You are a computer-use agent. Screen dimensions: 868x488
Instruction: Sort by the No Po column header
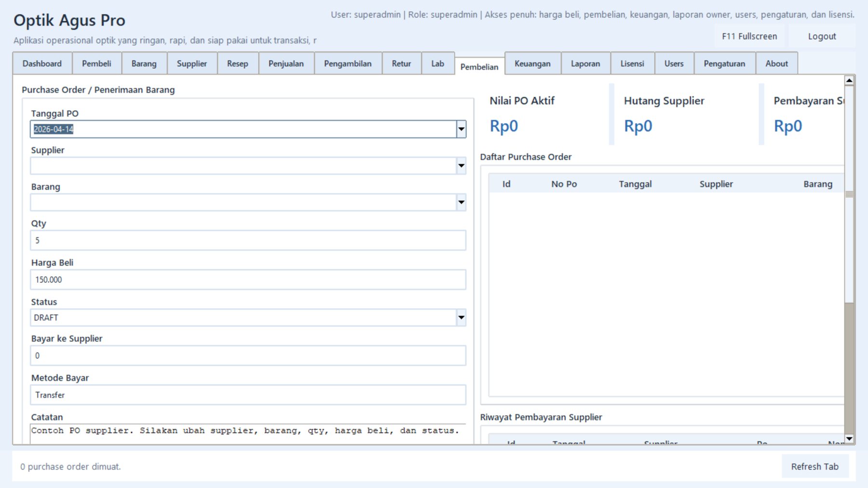564,184
